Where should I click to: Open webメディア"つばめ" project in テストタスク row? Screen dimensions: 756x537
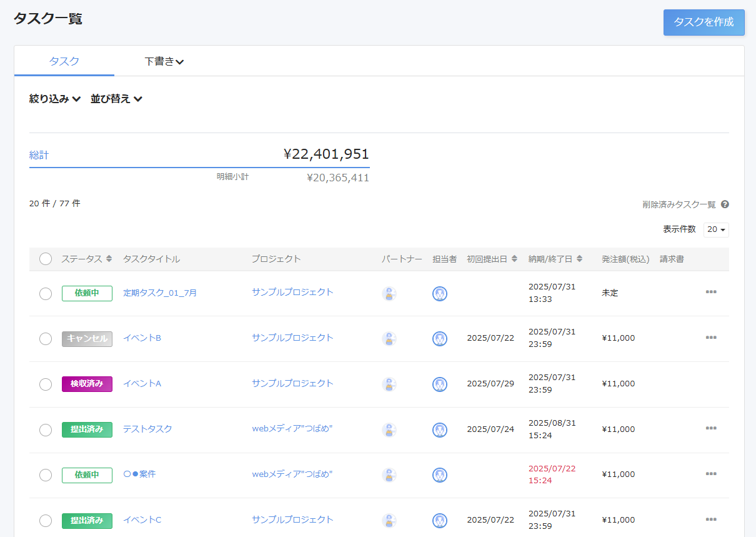292,429
